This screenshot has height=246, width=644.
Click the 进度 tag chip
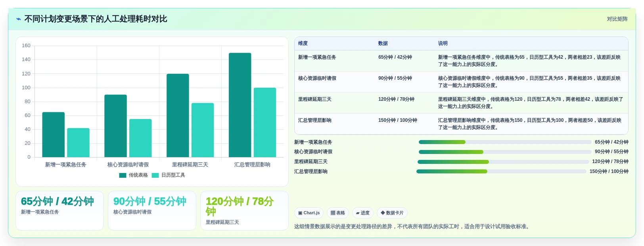tap(363, 213)
